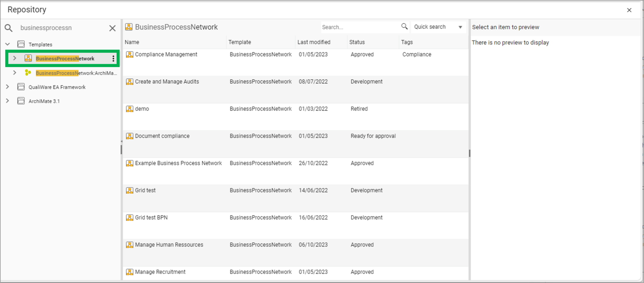Click Grid test BPN row icon
This screenshot has width=644, height=283.
pyautogui.click(x=130, y=218)
